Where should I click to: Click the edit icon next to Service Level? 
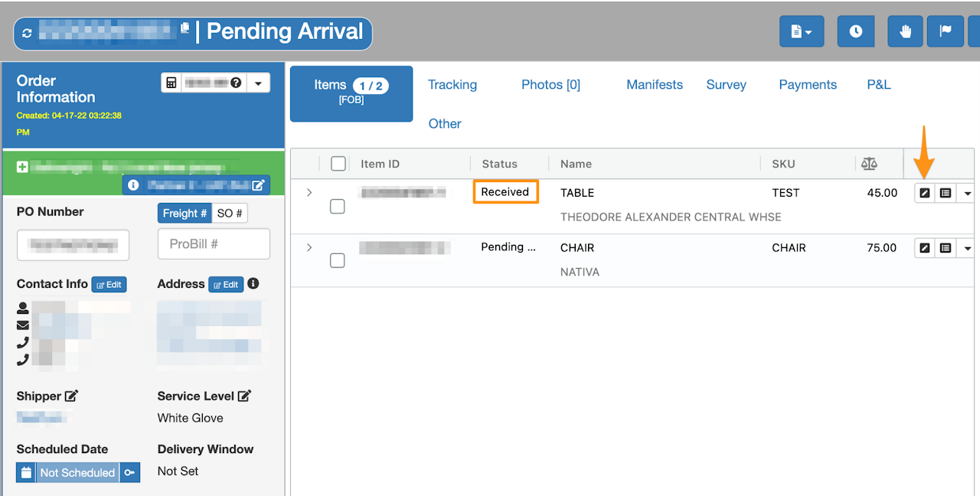244,396
